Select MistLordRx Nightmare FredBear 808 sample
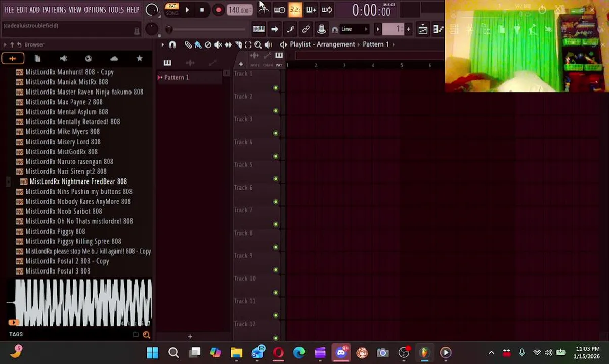Screen dimensions: 609x364 [78, 181]
